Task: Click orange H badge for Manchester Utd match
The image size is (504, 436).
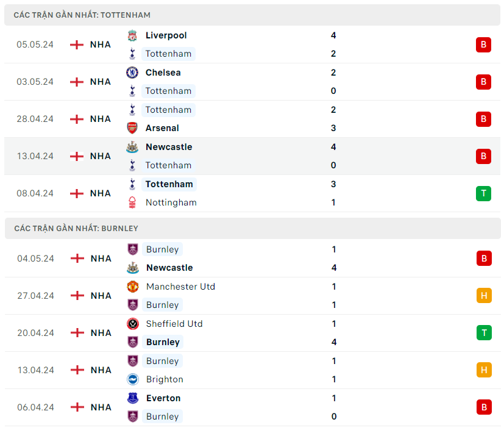Action: pos(484,296)
